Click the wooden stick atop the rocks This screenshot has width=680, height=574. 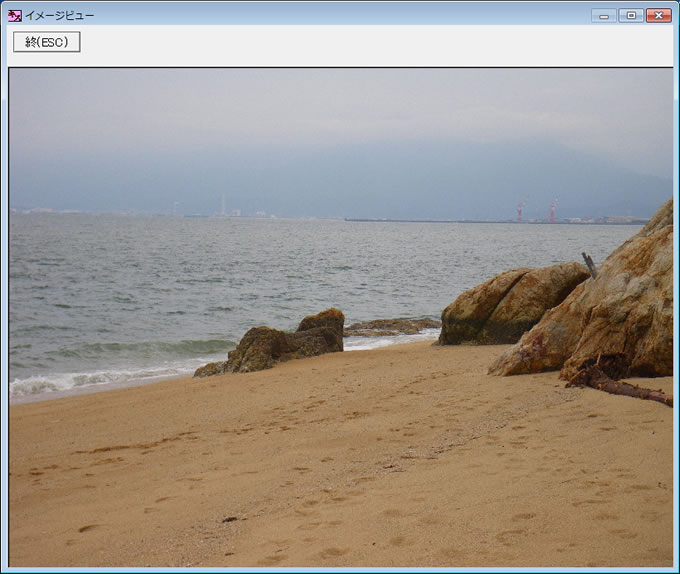click(589, 264)
